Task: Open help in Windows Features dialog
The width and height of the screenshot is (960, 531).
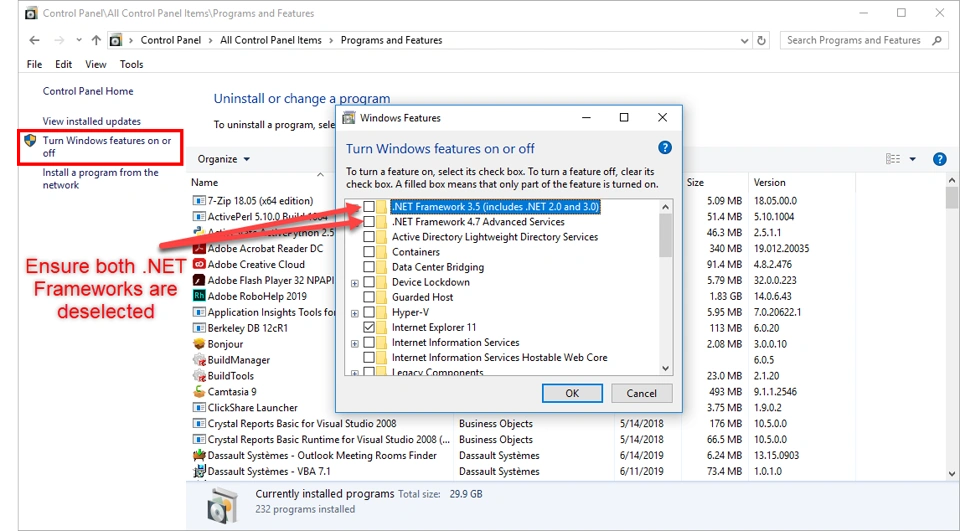Action: point(664,148)
